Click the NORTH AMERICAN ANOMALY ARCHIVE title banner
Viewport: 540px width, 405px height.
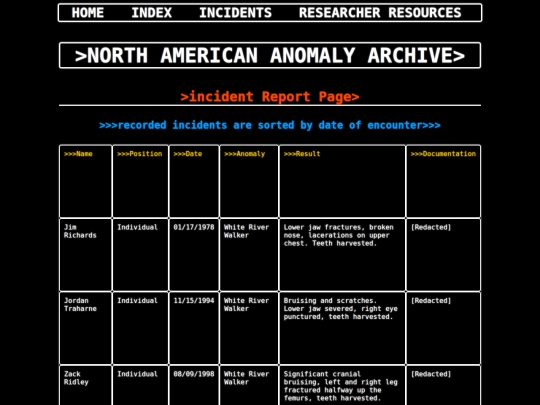click(270, 55)
